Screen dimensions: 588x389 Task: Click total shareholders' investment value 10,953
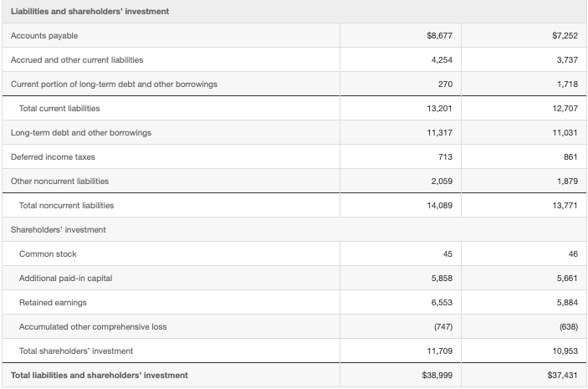(565, 351)
